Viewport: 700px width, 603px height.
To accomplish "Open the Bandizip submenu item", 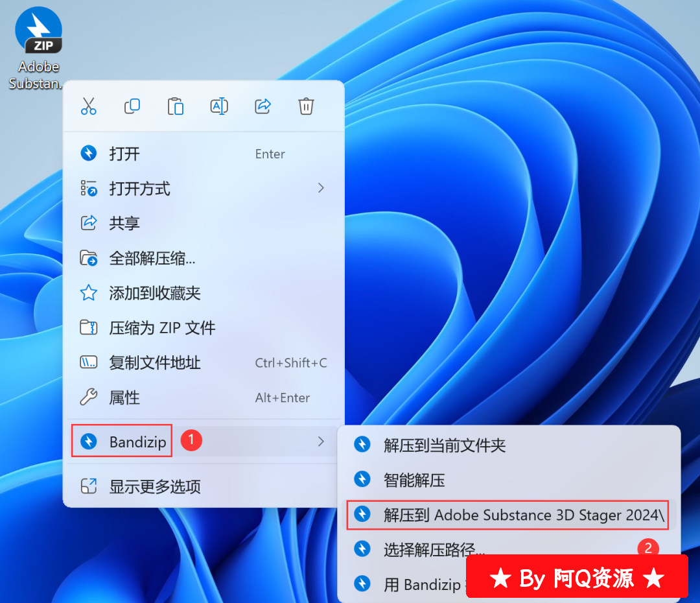I will click(x=204, y=442).
